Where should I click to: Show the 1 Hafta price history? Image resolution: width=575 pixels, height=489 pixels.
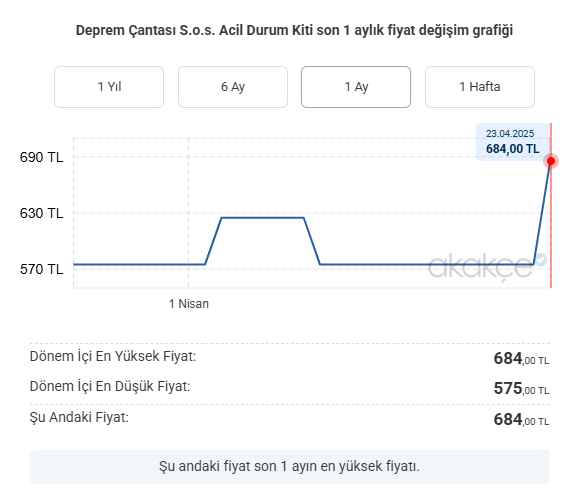click(x=480, y=87)
